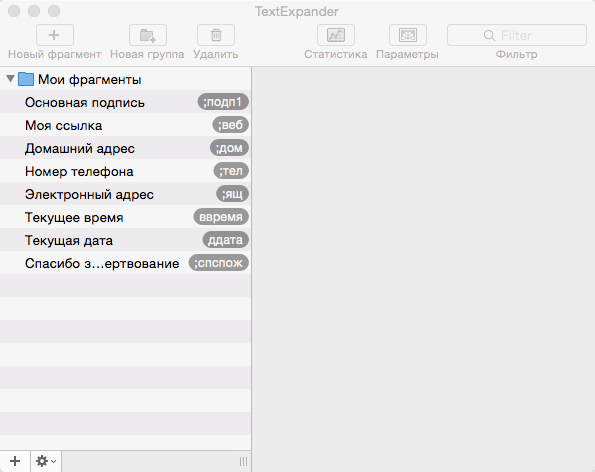
Task: Click the magnifier icon in Filter field
Action: tap(489, 35)
